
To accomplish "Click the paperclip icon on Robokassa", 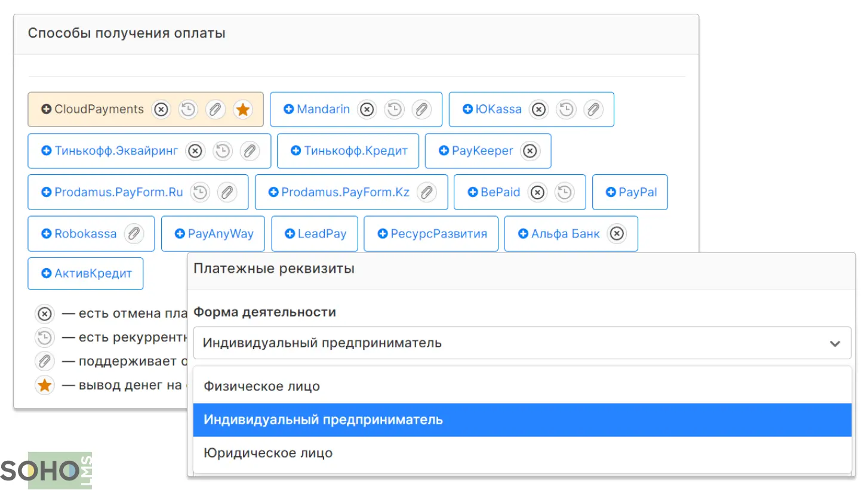I will pos(134,234).
